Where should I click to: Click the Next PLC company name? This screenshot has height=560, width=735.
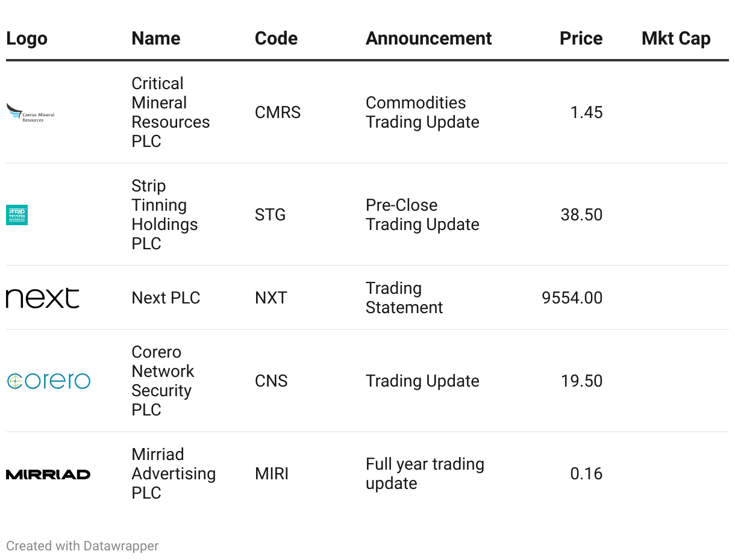click(166, 298)
